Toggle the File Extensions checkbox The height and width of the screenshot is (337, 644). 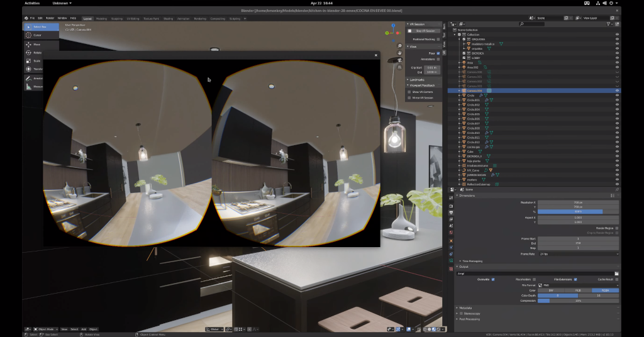[575, 280]
